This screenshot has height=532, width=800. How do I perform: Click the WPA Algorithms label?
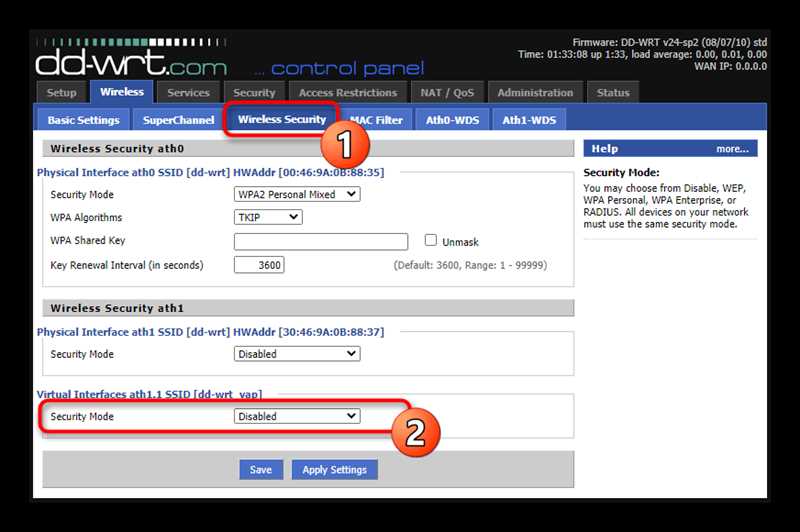86,218
